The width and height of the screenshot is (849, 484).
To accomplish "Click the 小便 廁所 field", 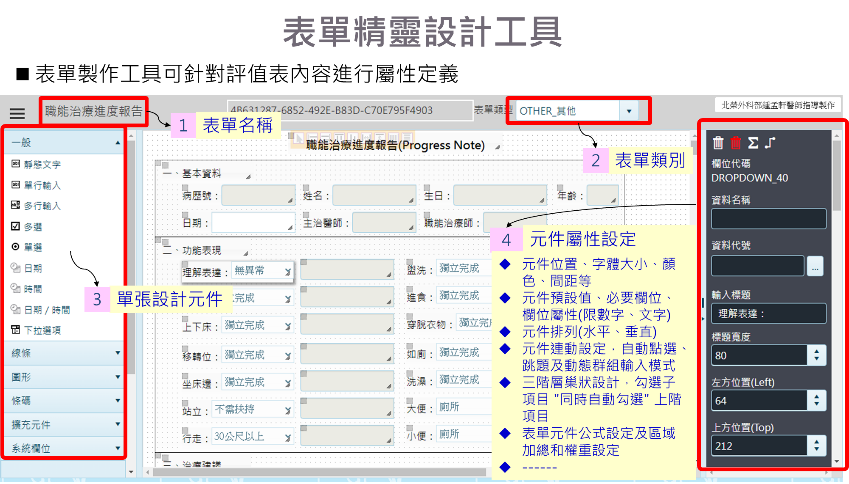I will pos(463,434).
